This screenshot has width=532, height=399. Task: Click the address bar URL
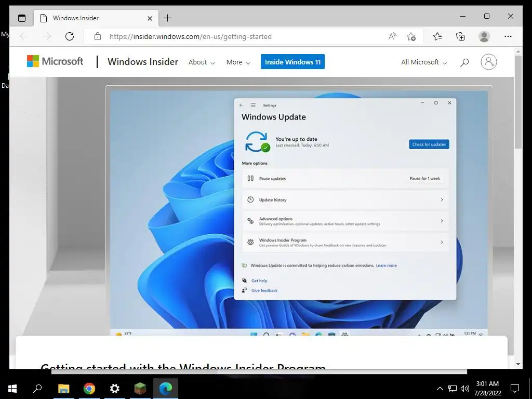[x=190, y=36]
